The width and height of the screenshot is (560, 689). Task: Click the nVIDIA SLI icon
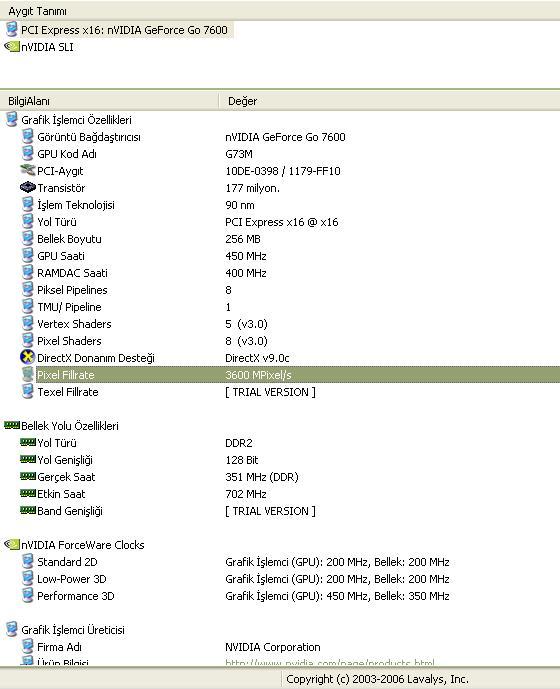tap(11, 46)
